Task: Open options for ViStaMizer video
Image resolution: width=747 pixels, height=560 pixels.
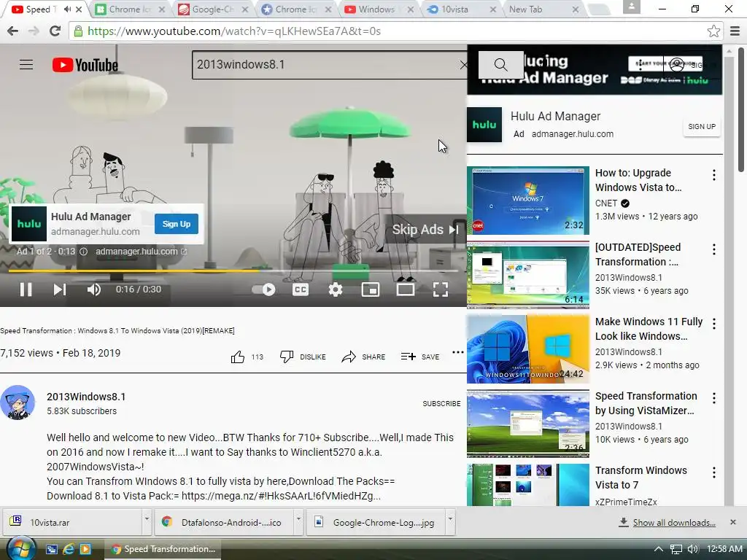Action: (713, 398)
